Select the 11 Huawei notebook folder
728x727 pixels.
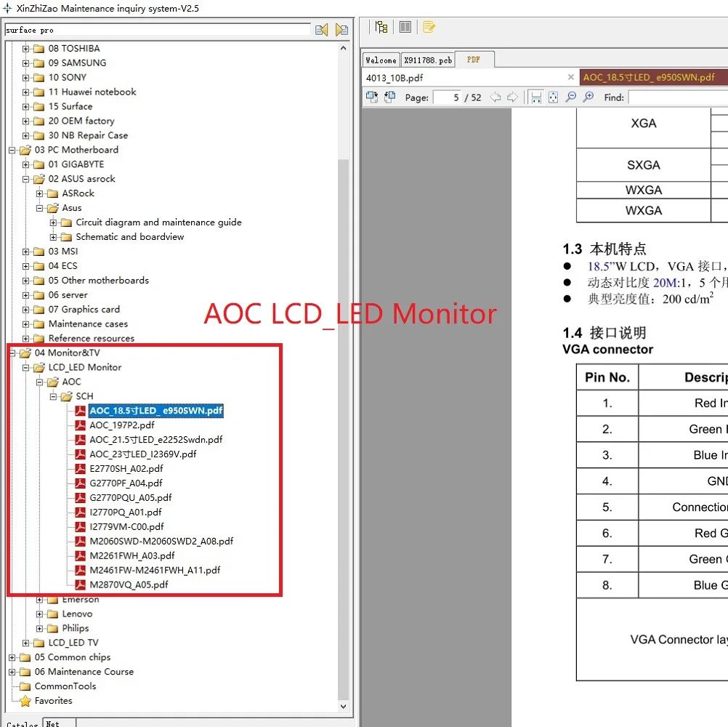coord(92,92)
